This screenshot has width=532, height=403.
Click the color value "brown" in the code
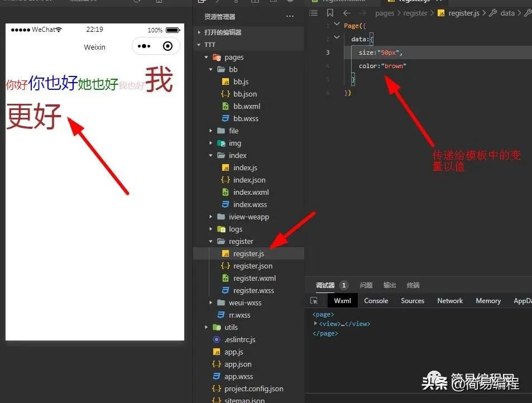392,65
